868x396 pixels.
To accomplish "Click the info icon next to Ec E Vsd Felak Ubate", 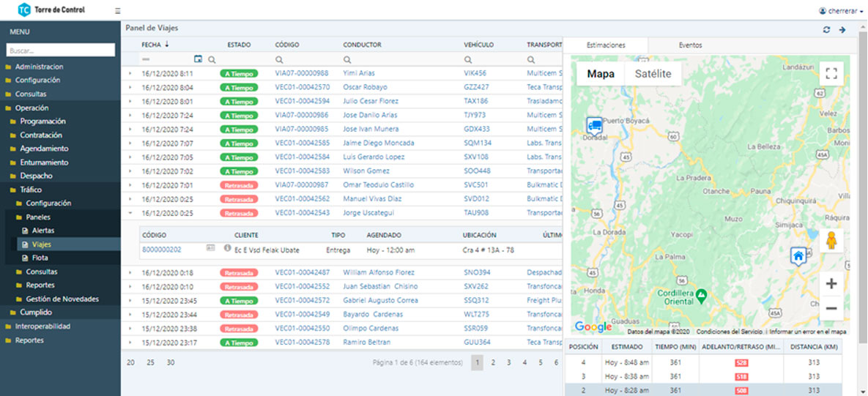I will (227, 249).
